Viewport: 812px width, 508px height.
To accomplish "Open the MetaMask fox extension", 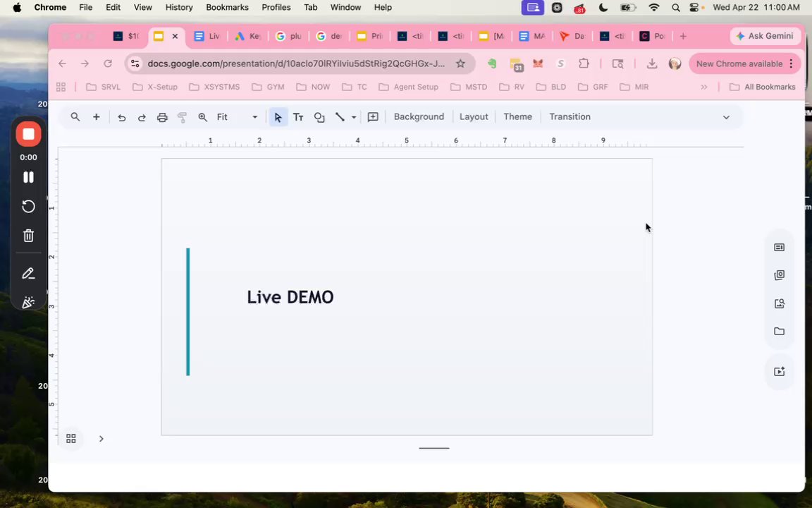I will (x=538, y=64).
